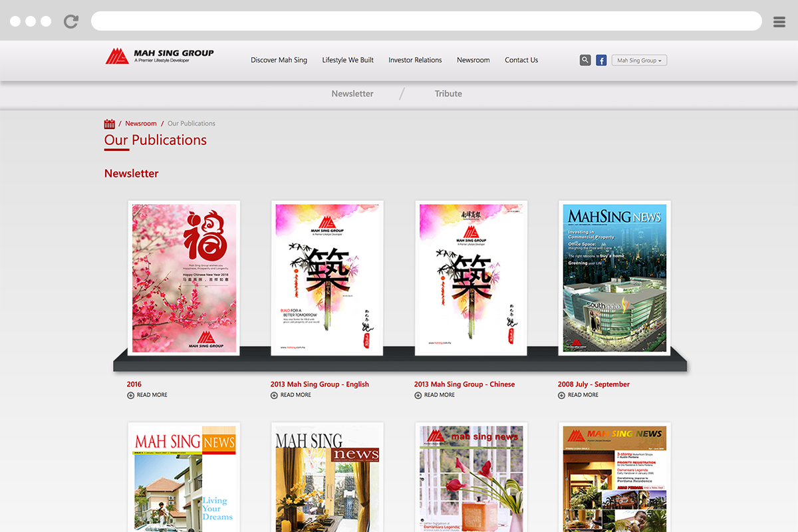This screenshot has height=532, width=798.
Task: Click the search magnifier icon
Action: (585, 60)
